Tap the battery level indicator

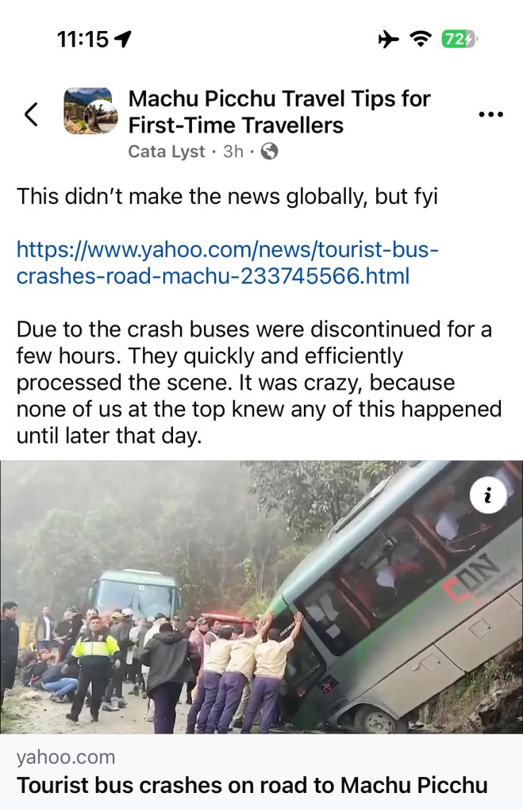pyautogui.click(x=460, y=39)
